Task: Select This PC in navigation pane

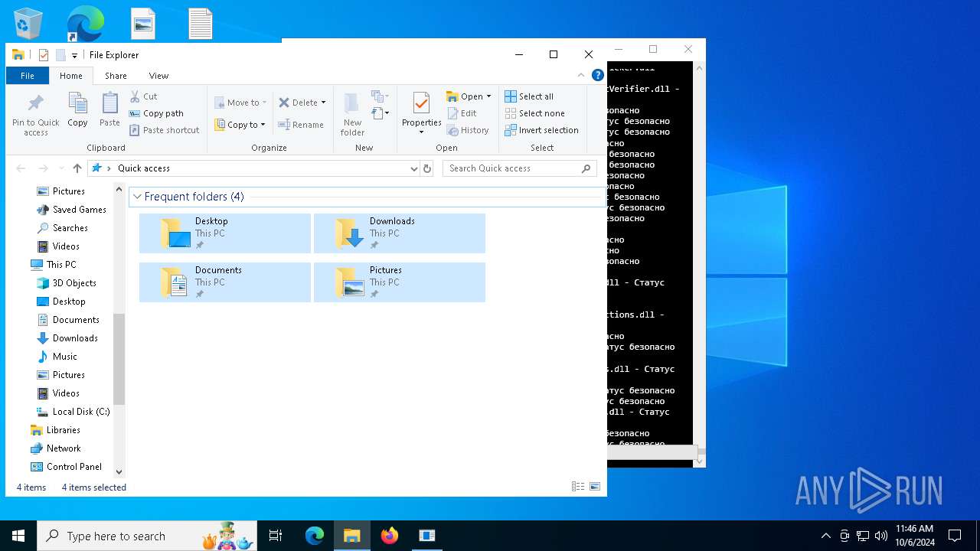Action: [54, 265]
